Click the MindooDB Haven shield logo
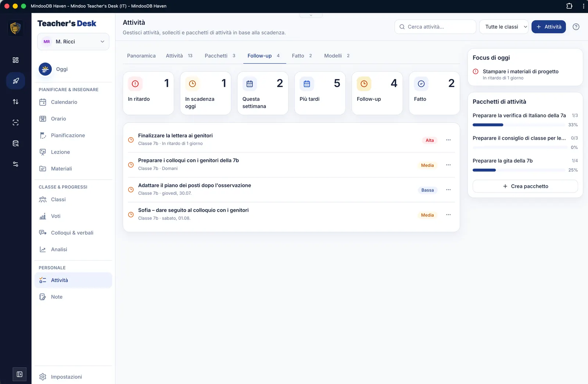 coord(15,28)
